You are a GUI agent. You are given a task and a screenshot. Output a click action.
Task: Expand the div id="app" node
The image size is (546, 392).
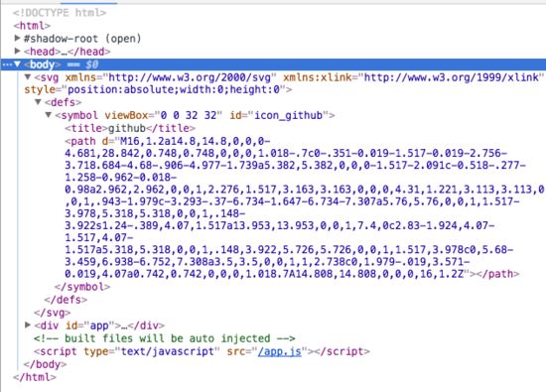(x=28, y=326)
